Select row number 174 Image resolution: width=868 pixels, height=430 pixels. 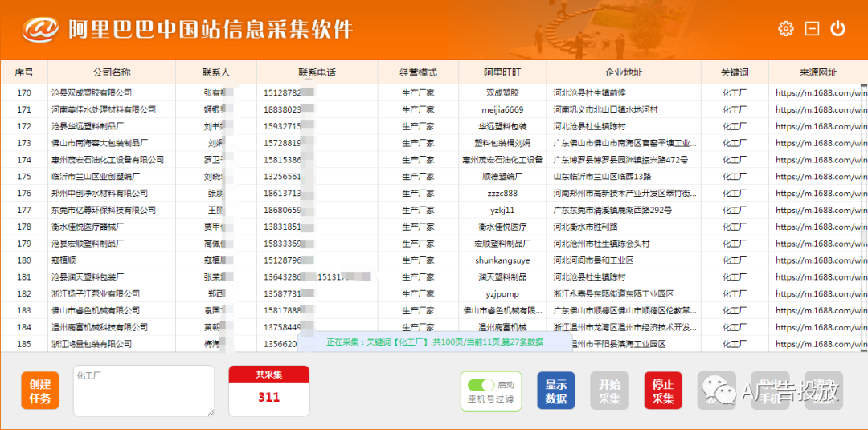(24, 160)
